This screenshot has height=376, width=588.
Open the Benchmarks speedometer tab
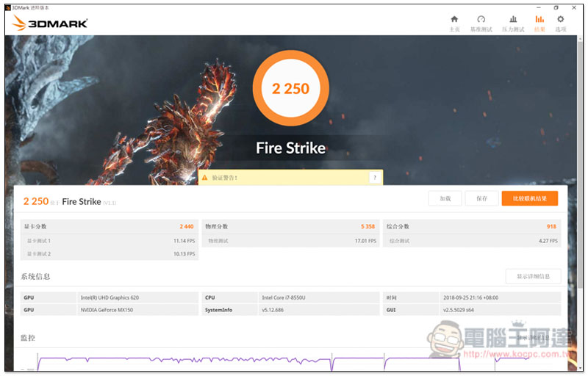pos(481,23)
